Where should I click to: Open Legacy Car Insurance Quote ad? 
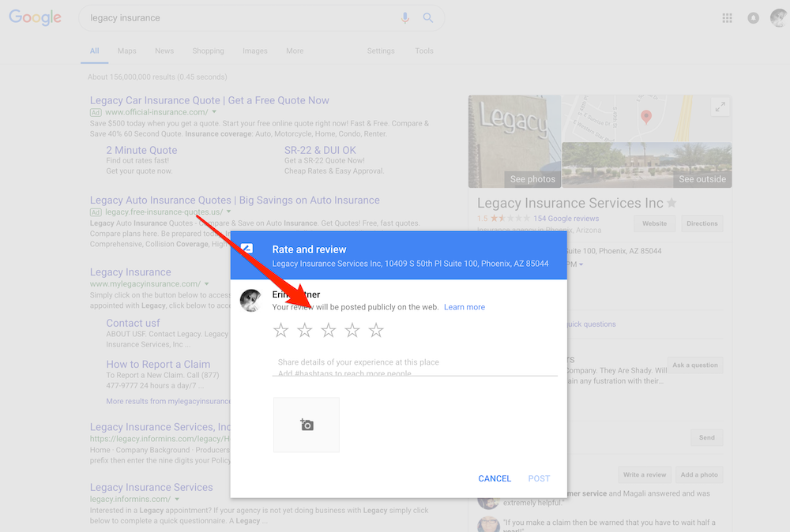click(x=209, y=100)
